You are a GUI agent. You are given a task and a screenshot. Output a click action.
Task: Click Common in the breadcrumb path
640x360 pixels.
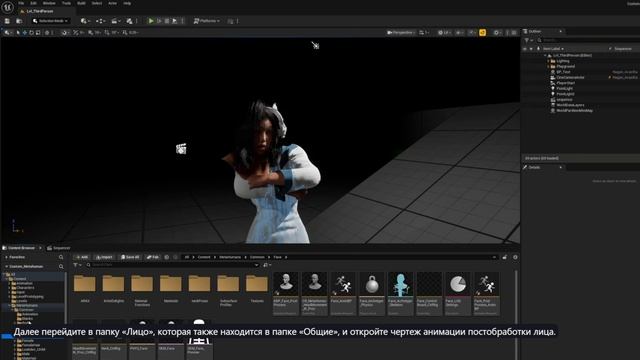(257, 257)
